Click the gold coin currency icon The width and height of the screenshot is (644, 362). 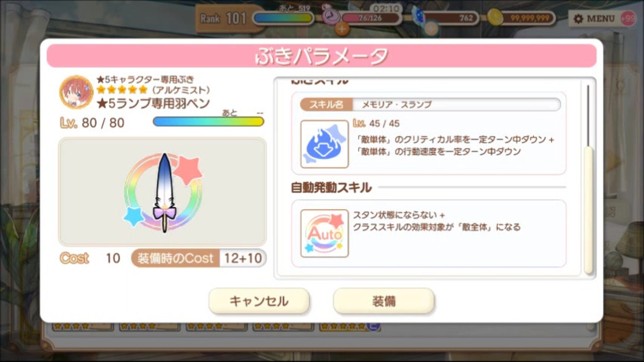coord(495,17)
